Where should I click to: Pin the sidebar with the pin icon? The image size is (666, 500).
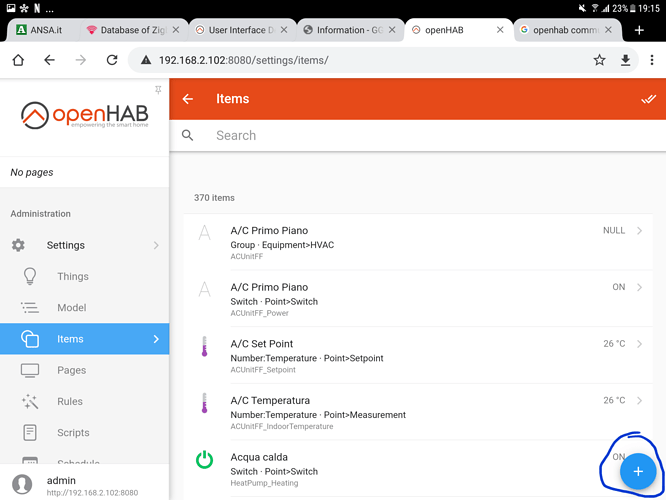tap(158, 90)
